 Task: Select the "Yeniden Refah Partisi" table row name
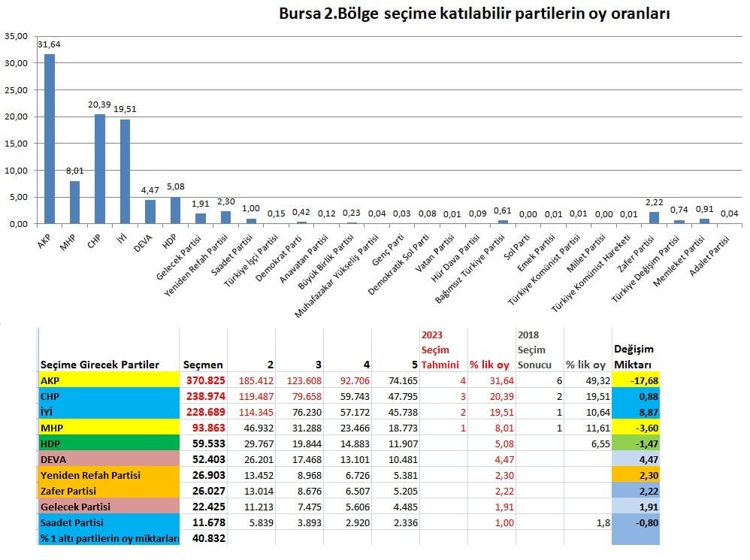pos(90,475)
